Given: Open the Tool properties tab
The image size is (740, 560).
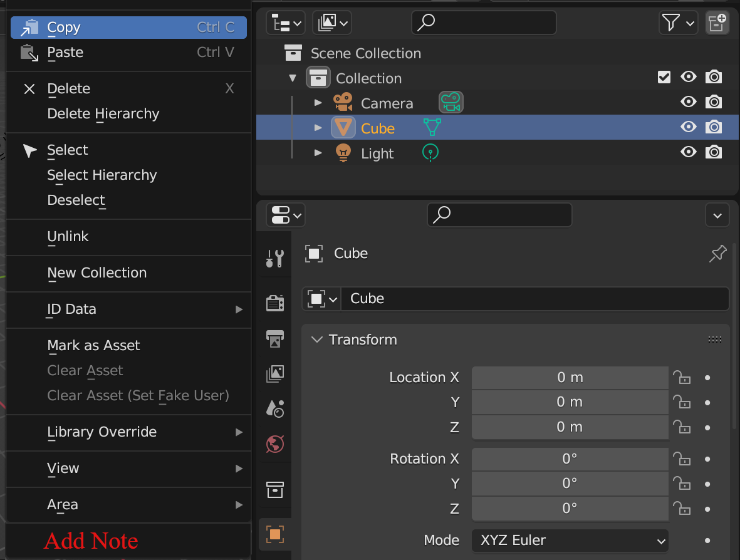Looking at the screenshot, I should point(274,259).
